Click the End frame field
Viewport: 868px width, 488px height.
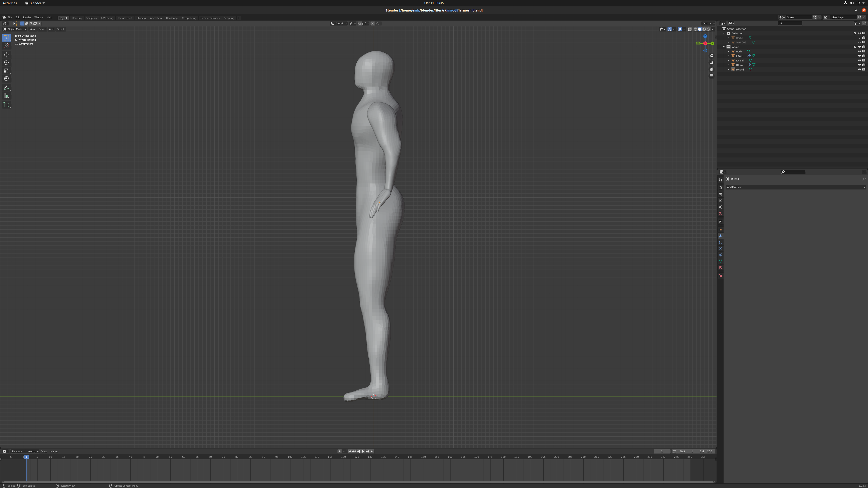[706, 451]
